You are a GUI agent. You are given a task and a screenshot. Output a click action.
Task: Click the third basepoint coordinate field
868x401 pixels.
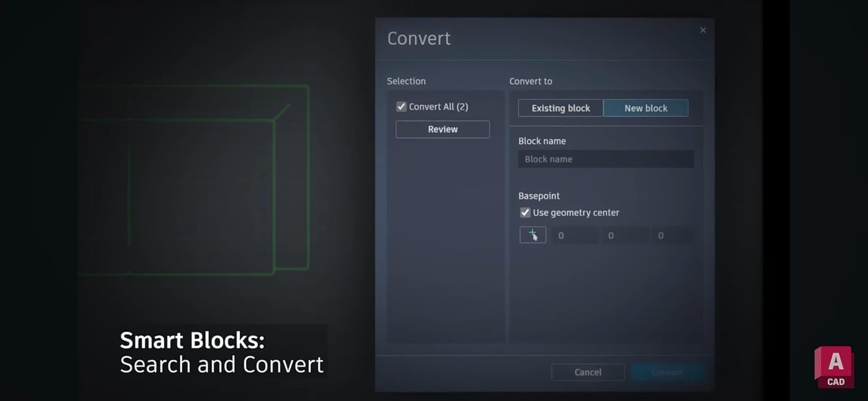click(672, 236)
